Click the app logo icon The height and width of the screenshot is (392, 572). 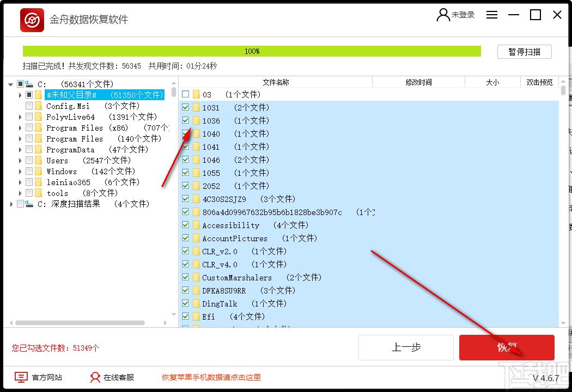click(x=32, y=20)
